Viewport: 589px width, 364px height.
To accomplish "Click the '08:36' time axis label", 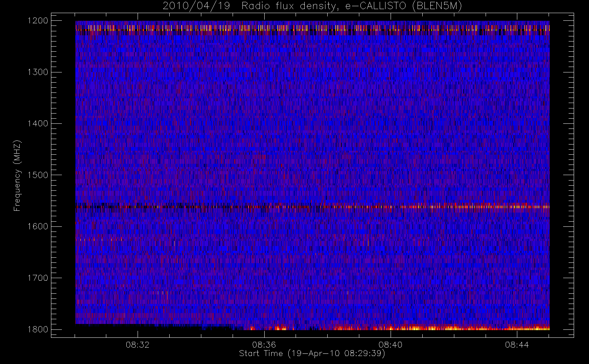I will coord(264,345).
